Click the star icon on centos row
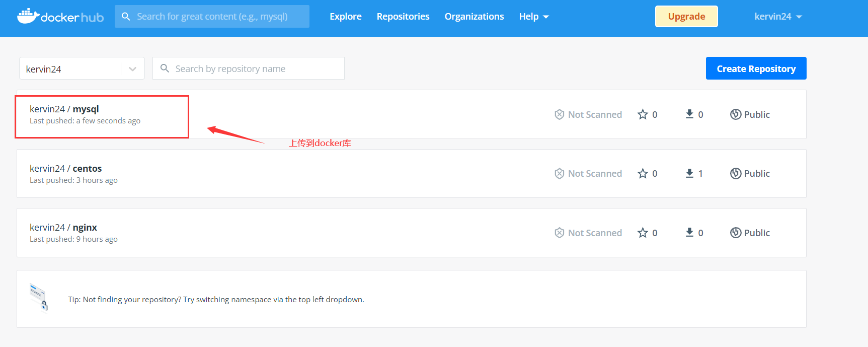This screenshot has width=868, height=347. coord(643,173)
